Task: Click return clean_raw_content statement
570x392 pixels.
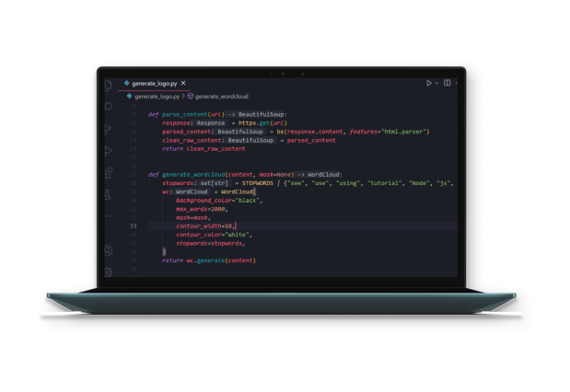Action: pyautogui.click(x=204, y=148)
